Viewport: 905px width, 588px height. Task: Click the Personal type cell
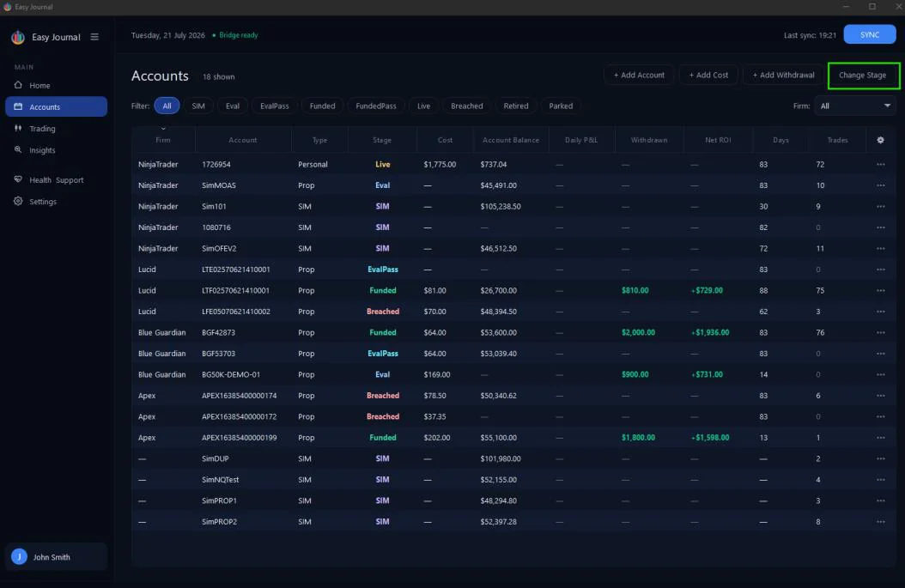click(x=313, y=165)
